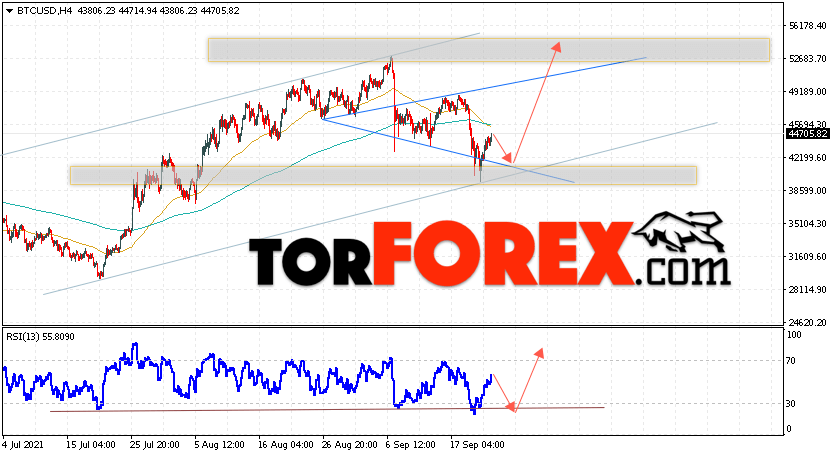The image size is (834, 456).
Task: Click the 31609.60 price axis value
Action: tap(808, 256)
